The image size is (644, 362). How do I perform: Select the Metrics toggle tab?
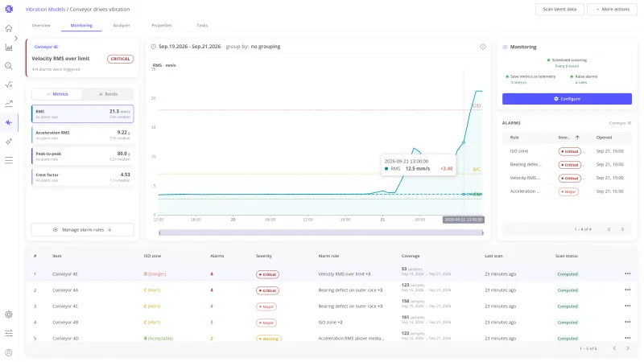(x=57, y=94)
